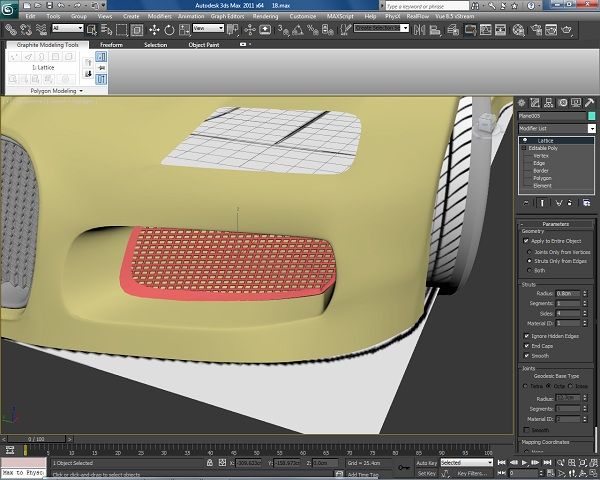Click the 0 / 100 time slider

pos(36,439)
